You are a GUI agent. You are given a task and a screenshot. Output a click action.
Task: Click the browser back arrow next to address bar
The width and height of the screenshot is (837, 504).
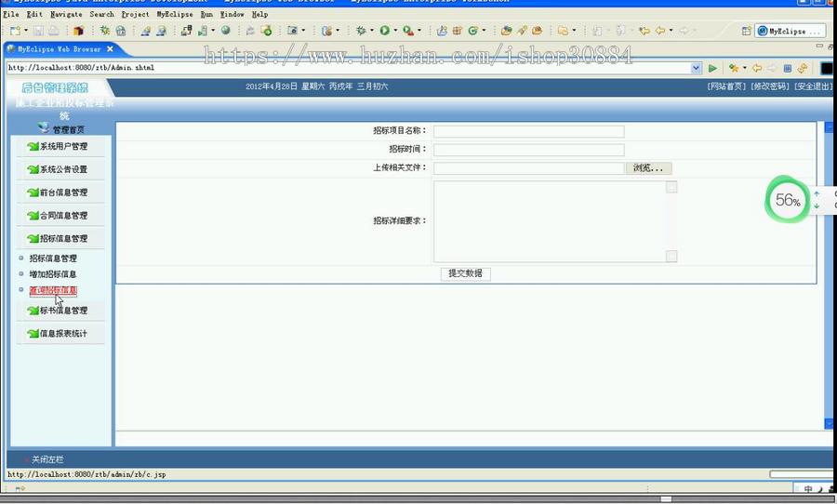point(757,68)
